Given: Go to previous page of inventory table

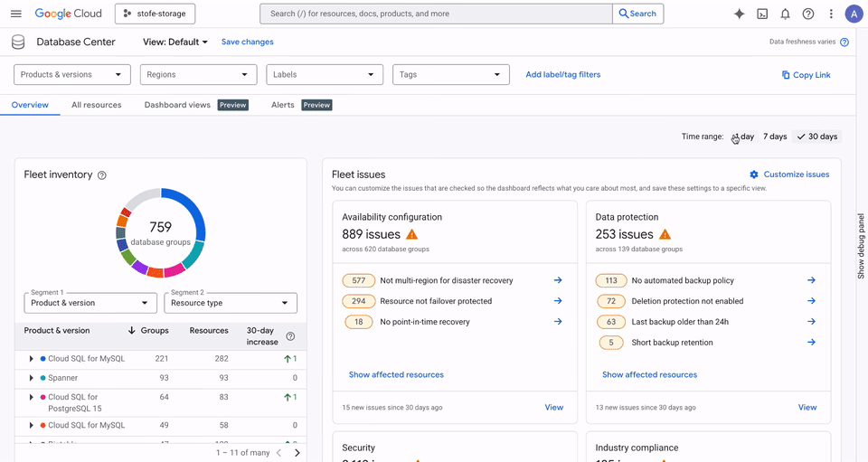Looking at the screenshot, I should 279,453.
